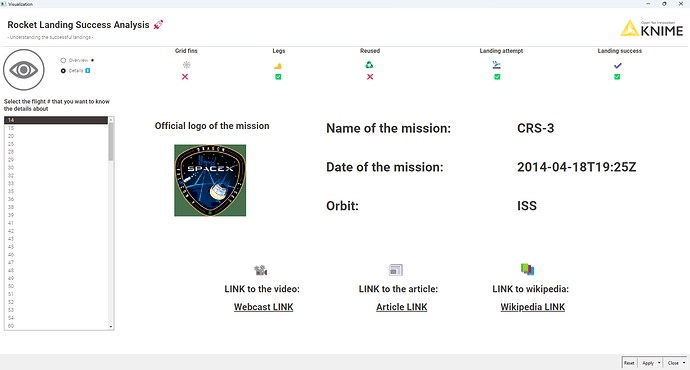Click the list scroll down arrow
This screenshot has width=690, height=370.
click(x=111, y=327)
